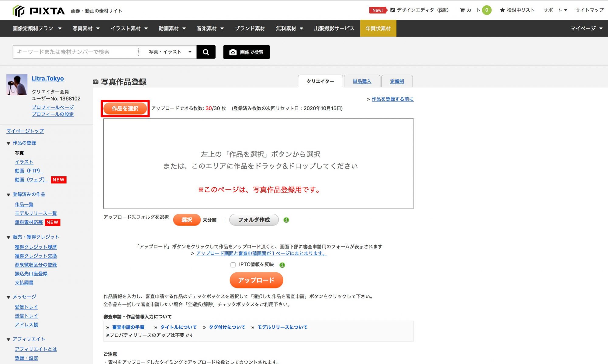Click the 作品を選択 button
Viewport: 608px width, 364px height.
tap(125, 108)
